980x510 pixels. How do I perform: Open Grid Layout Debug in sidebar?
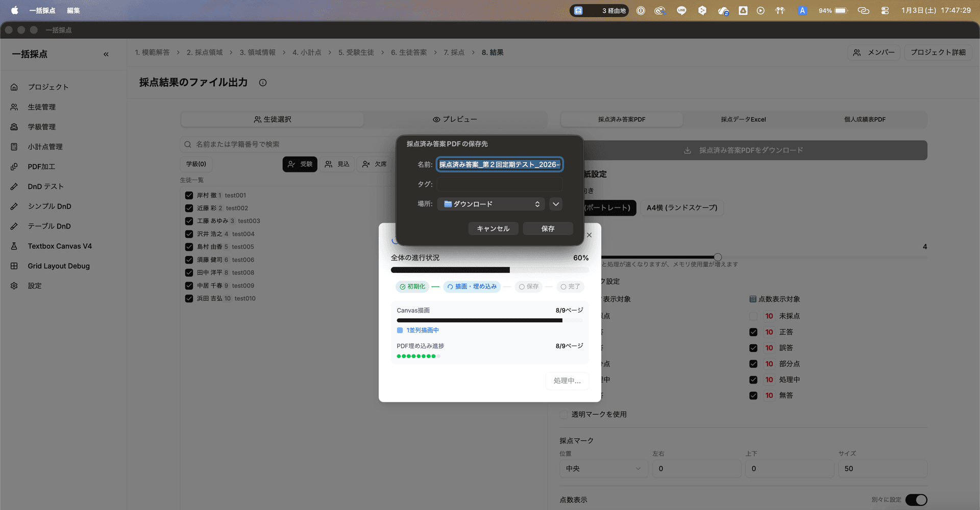[58, 266]
